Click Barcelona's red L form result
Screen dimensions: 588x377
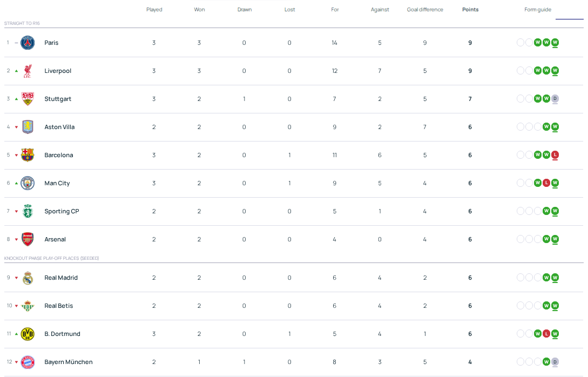[555, 154]
